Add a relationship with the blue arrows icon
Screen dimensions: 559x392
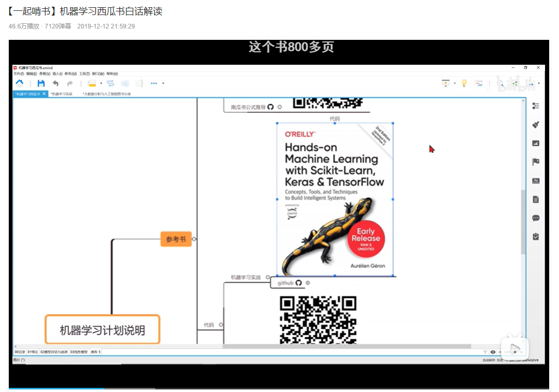click(x=111, y=83)
